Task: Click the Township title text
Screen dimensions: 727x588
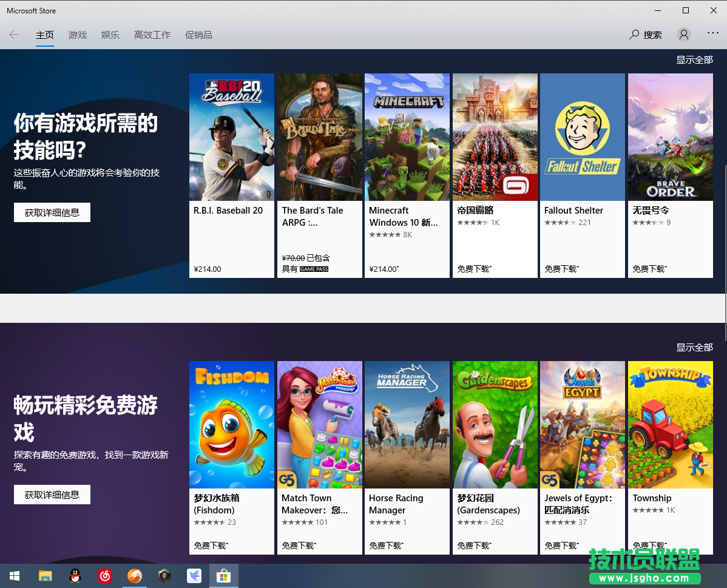Action: pos(652,498)
